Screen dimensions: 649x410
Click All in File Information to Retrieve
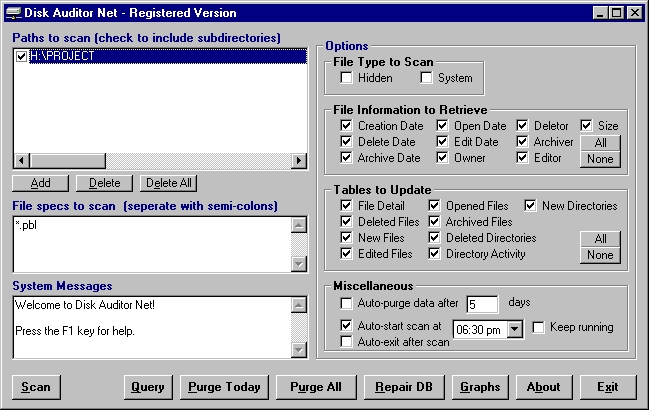click(x=600, y=143)
